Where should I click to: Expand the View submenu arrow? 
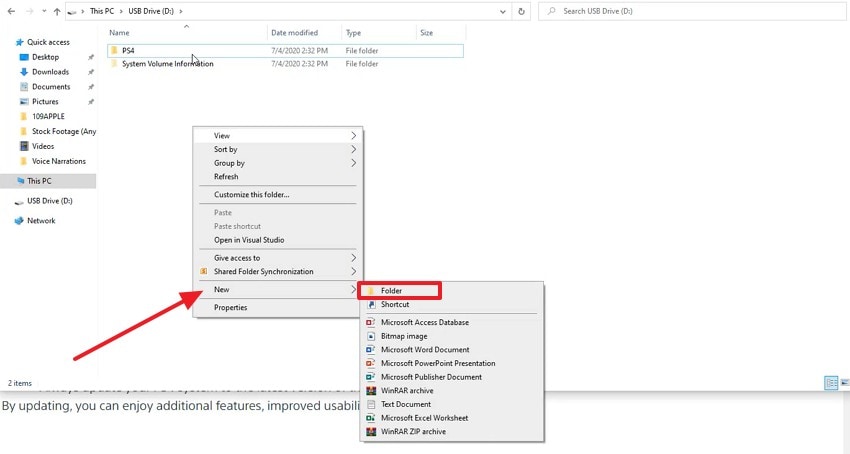[353, 136]
